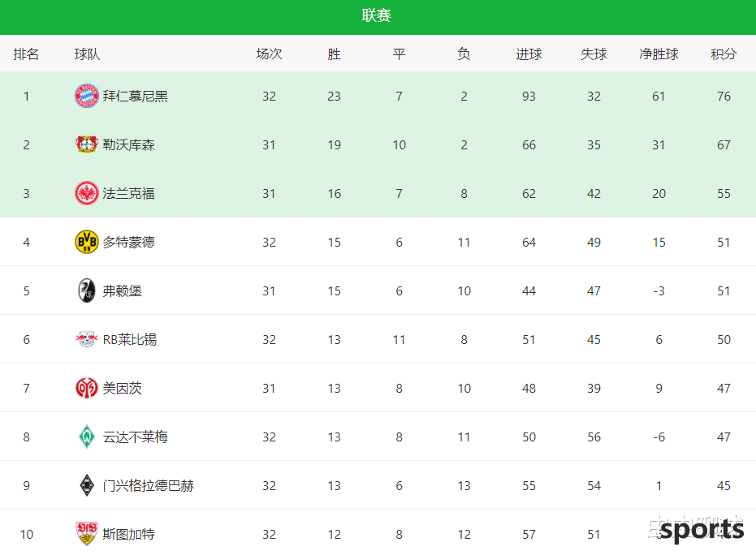Click the Bayern Munich club logo
Viewport: 756px width, 555px height.
87,96
